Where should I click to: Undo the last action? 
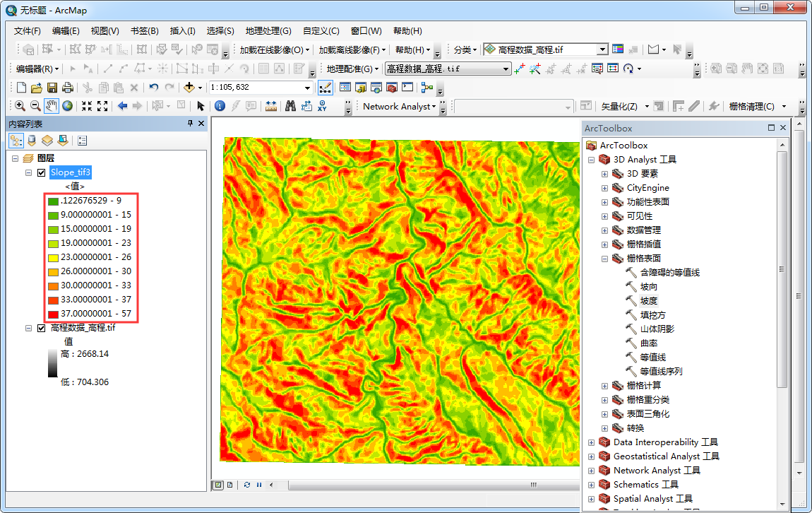coord(153,88)
